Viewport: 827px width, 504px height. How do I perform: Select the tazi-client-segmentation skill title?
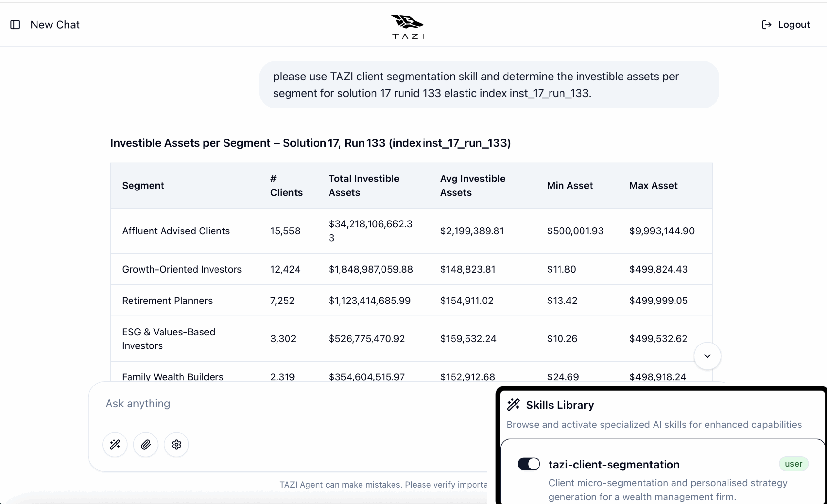[614, 464]
